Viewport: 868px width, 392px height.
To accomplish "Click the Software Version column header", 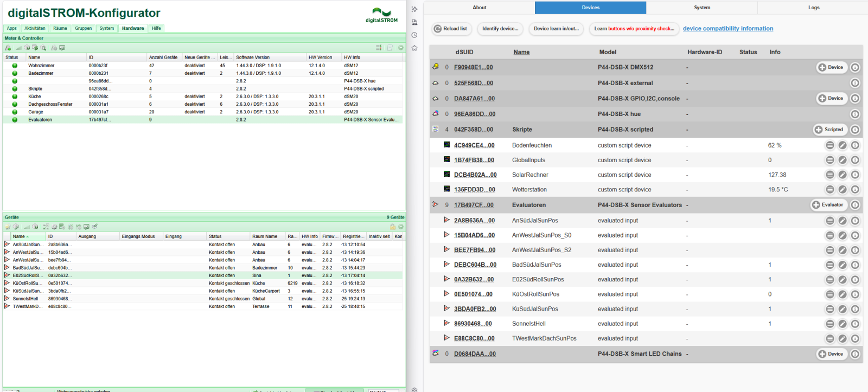I will [270, 57].
